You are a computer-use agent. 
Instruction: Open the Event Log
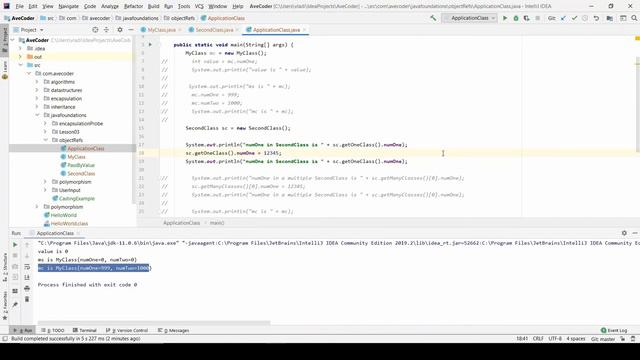614,330
